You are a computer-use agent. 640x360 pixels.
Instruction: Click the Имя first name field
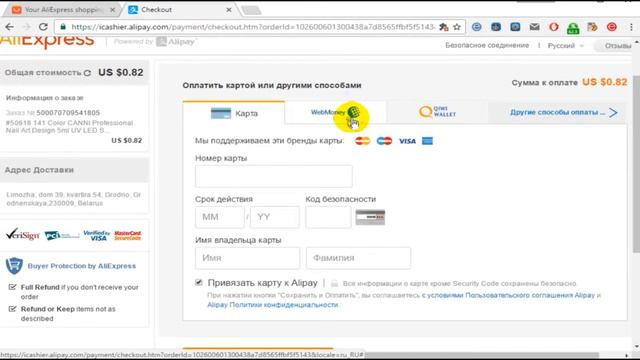247,258
